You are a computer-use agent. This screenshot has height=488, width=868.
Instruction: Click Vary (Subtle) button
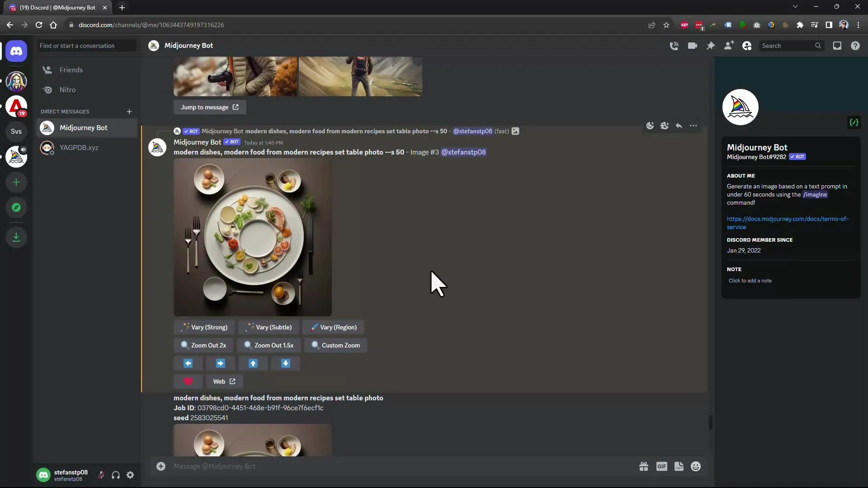pos(269,327)
